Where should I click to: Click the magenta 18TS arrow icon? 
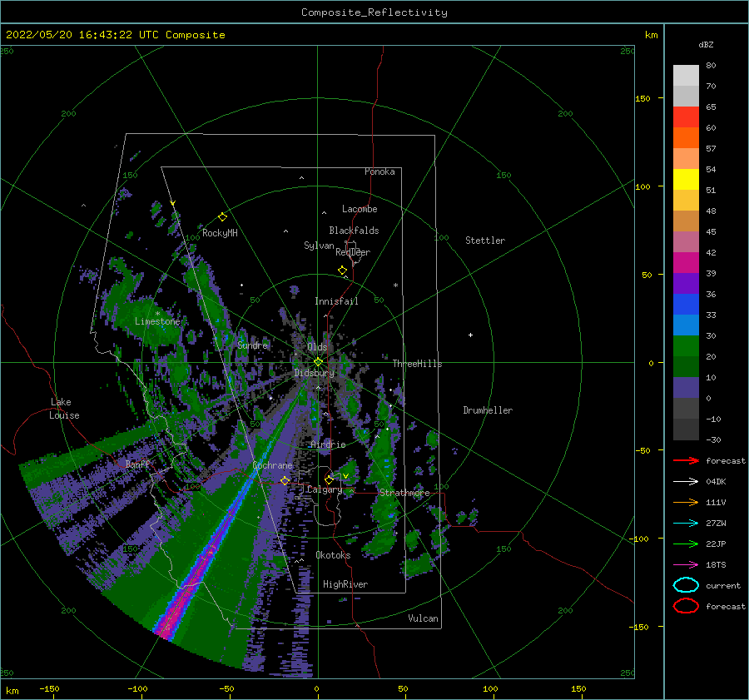[686, 565]
